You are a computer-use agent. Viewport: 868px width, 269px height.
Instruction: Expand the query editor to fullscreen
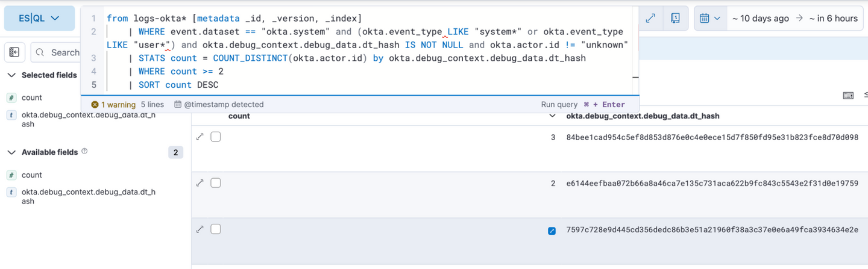650,18
